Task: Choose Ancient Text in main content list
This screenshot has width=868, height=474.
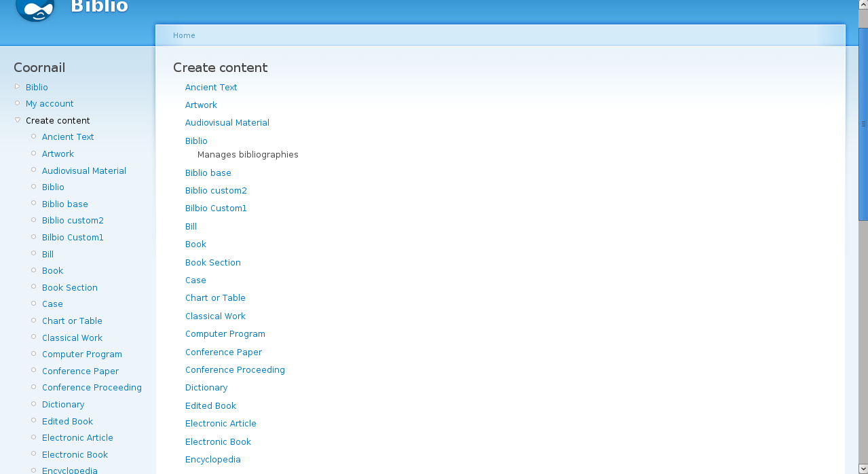Action: [211, 88]
